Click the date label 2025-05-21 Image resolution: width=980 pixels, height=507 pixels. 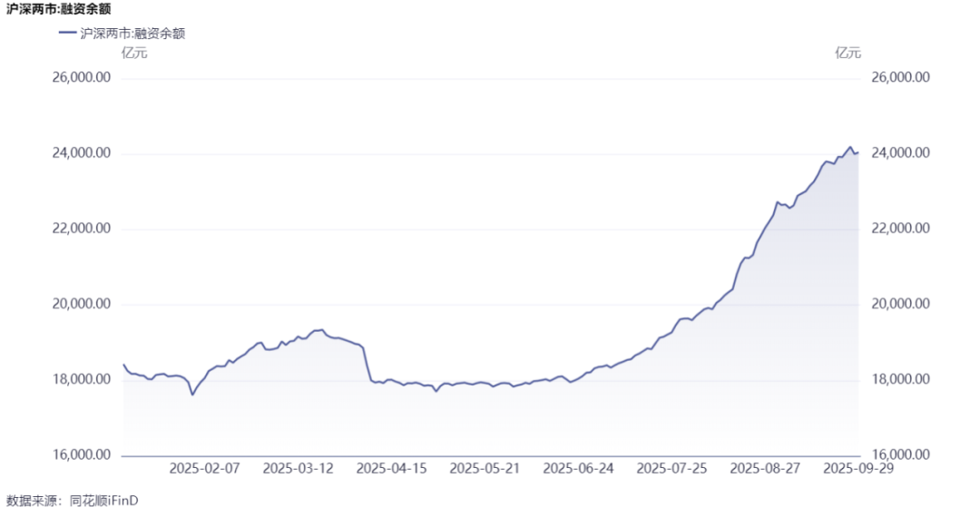click(x=485, y=469)
